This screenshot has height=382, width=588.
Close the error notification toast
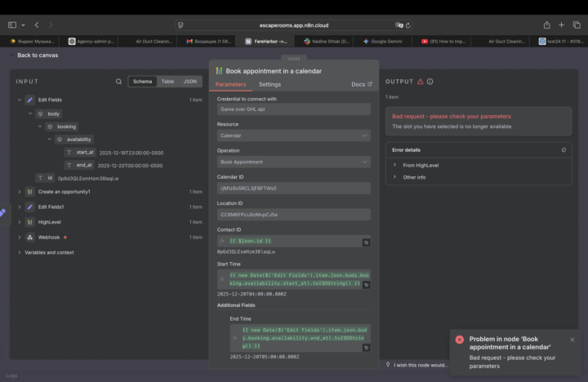(572, 340)
